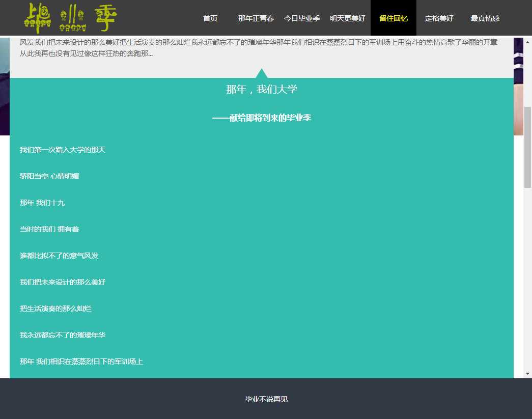The image size is (532, 419).
Task: Click the empty scrollbar track below the thumb
Action: point(527,280)
